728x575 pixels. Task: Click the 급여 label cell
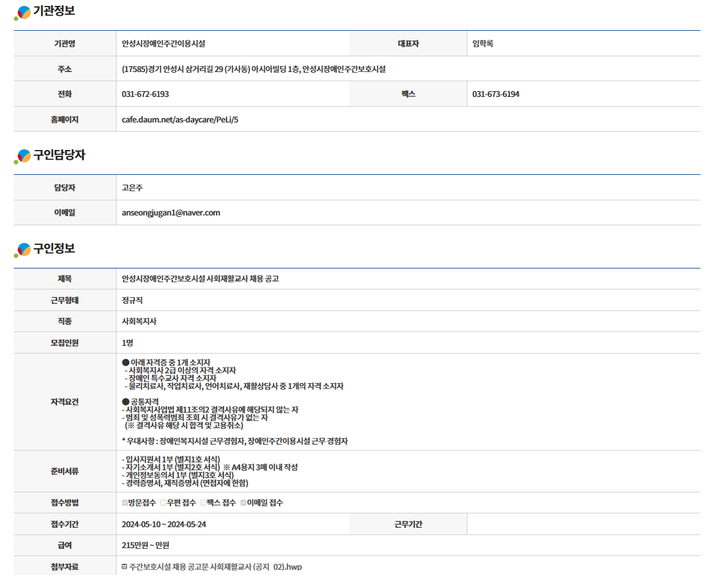65,546
